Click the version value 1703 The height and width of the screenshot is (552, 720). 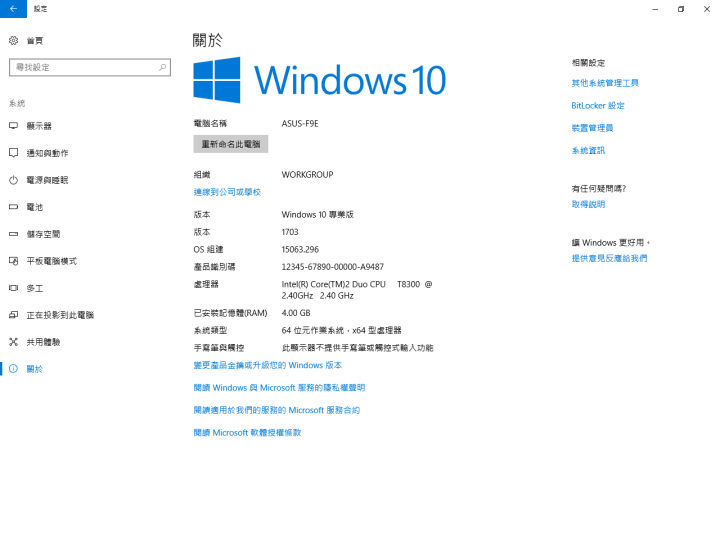point(290,232)
